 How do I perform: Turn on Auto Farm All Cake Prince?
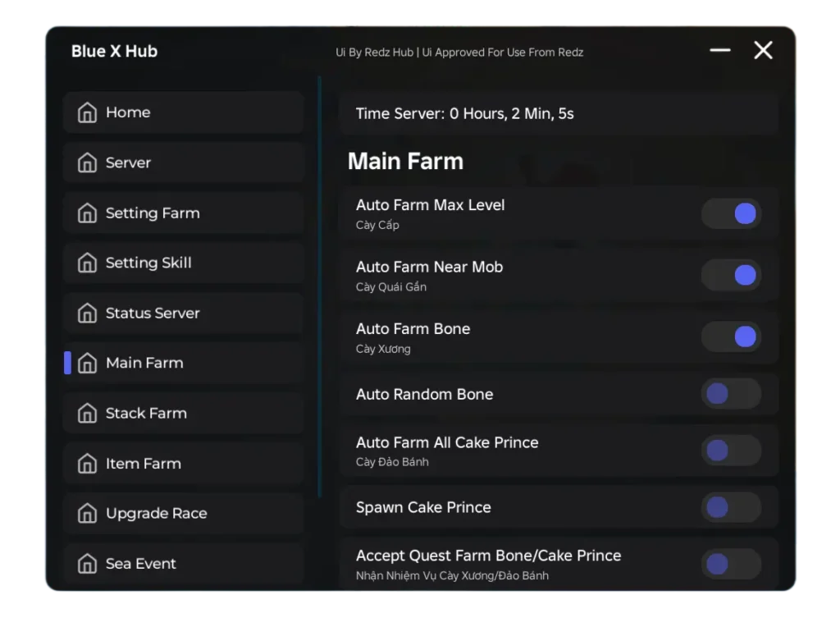pos(731,451)
